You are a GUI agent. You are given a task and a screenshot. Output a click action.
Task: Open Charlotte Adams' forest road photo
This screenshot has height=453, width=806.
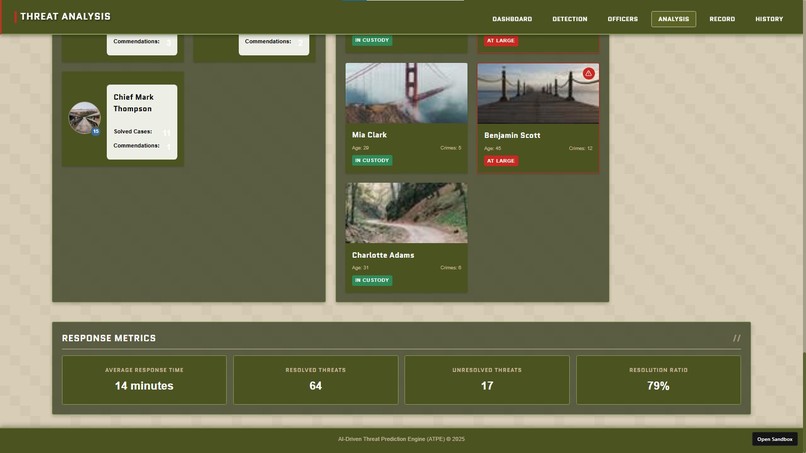pyautogui.click(x=406, y=213)
